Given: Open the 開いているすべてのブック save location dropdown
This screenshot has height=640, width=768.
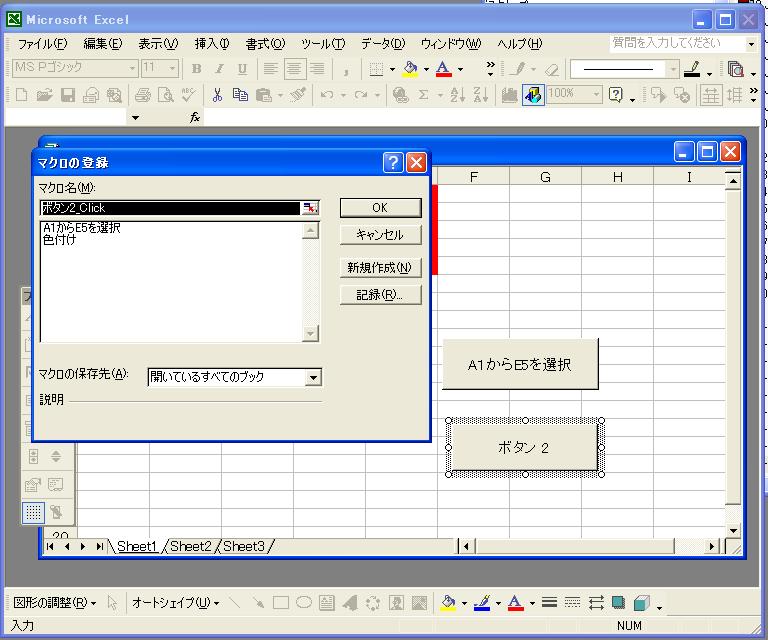Looking at the screenshot, I should click(313, 378).
